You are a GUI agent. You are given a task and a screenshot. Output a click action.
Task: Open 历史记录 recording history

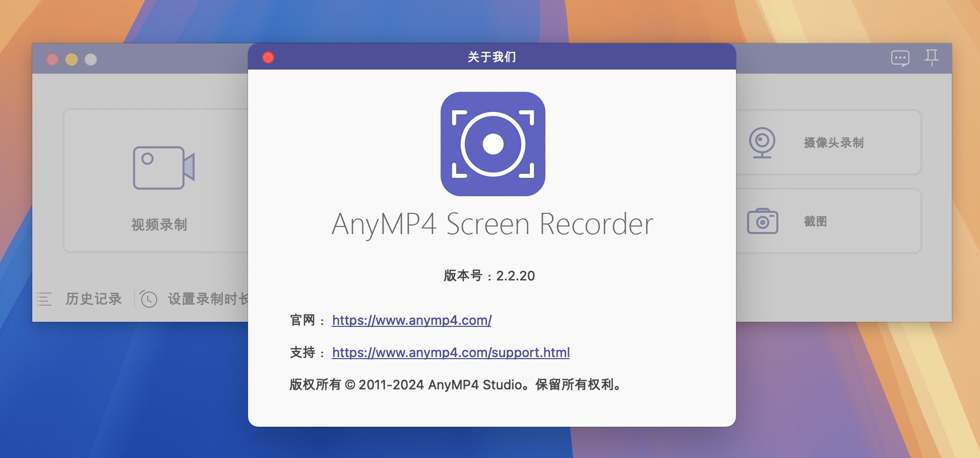[x=94, y=299]
